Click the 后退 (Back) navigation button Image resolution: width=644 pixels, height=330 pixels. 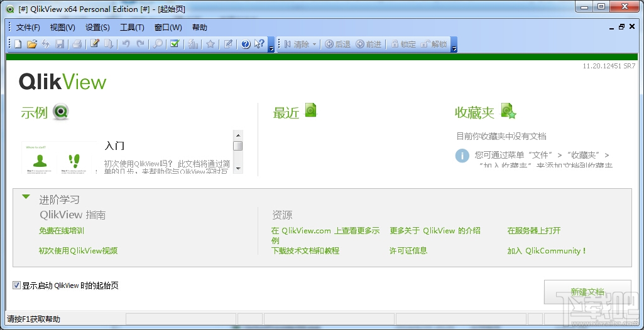(337, 45)
